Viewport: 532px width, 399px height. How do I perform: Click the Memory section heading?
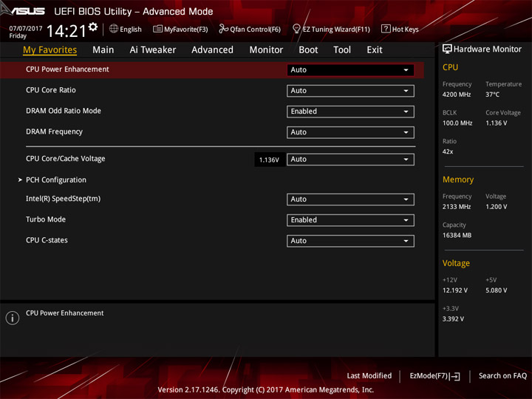click(x=458, y=180)
